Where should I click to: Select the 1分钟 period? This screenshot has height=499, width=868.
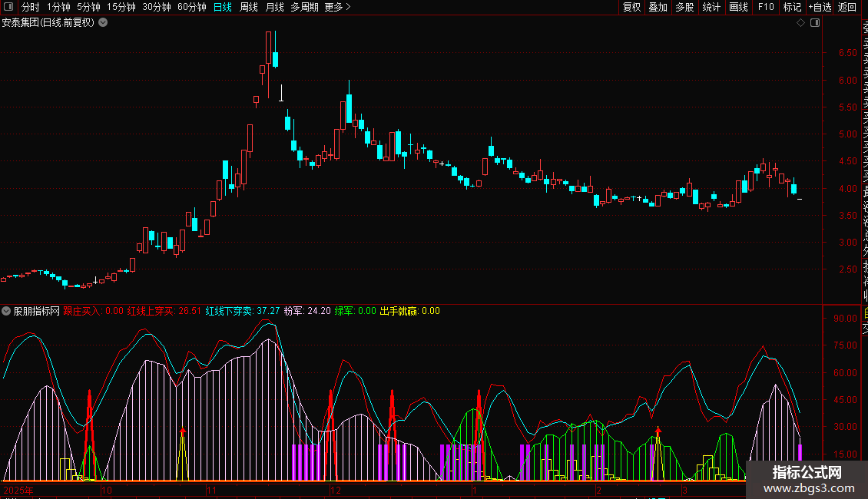click(x=58, y=7)
